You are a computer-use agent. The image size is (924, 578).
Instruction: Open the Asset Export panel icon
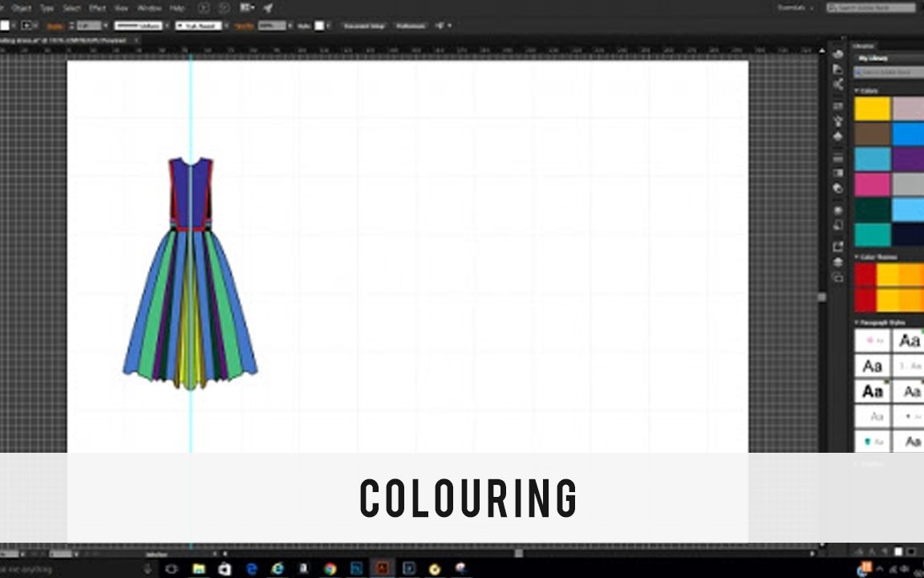click(x=837, y=247)
